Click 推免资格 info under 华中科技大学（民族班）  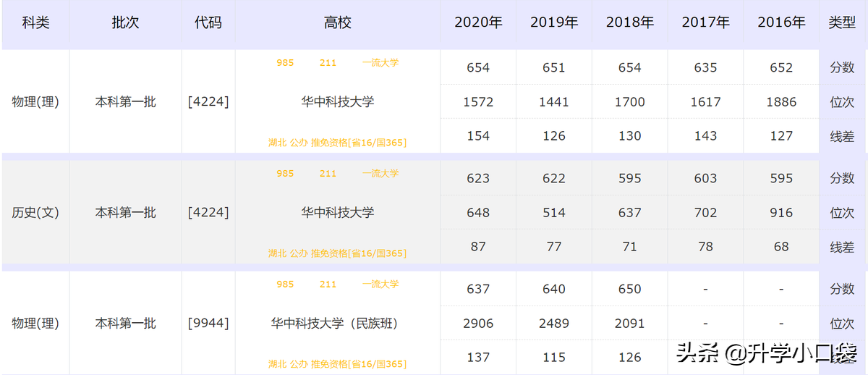click(359, 364)
